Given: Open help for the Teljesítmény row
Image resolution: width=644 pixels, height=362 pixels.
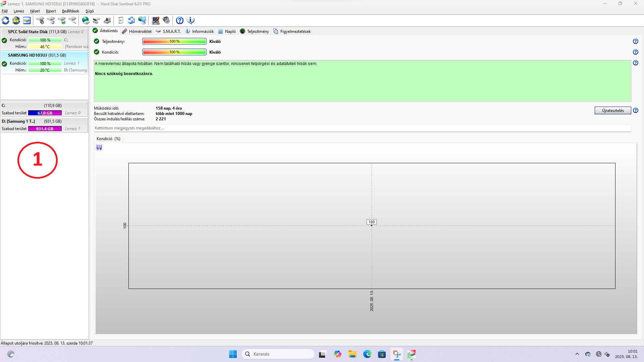Looking at the screenshot, I should click(635, 41).
